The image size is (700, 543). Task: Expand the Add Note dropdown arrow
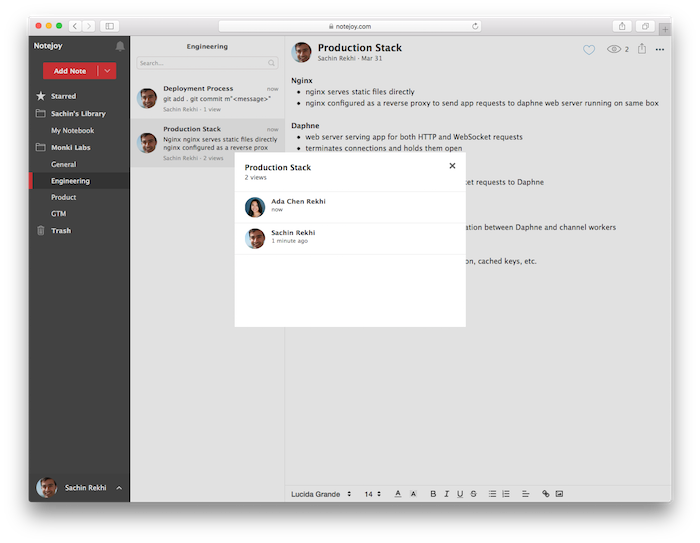(107, 71)
